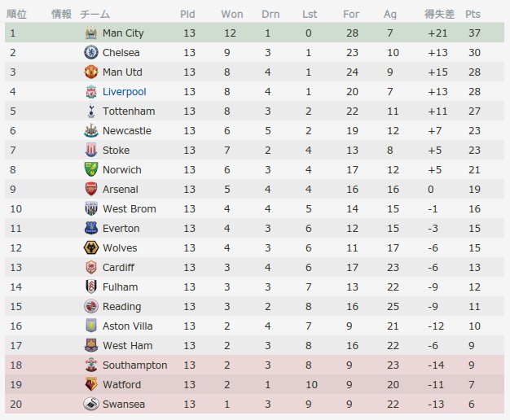Select the West Ham table row
Viewport: 510px width, 420px height.
point(255,345)
